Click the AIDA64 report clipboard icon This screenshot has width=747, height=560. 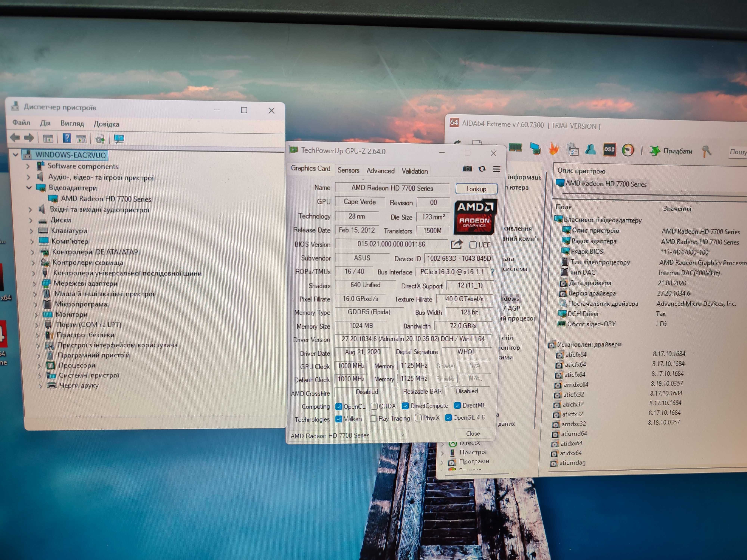click(x=573, y=150)
